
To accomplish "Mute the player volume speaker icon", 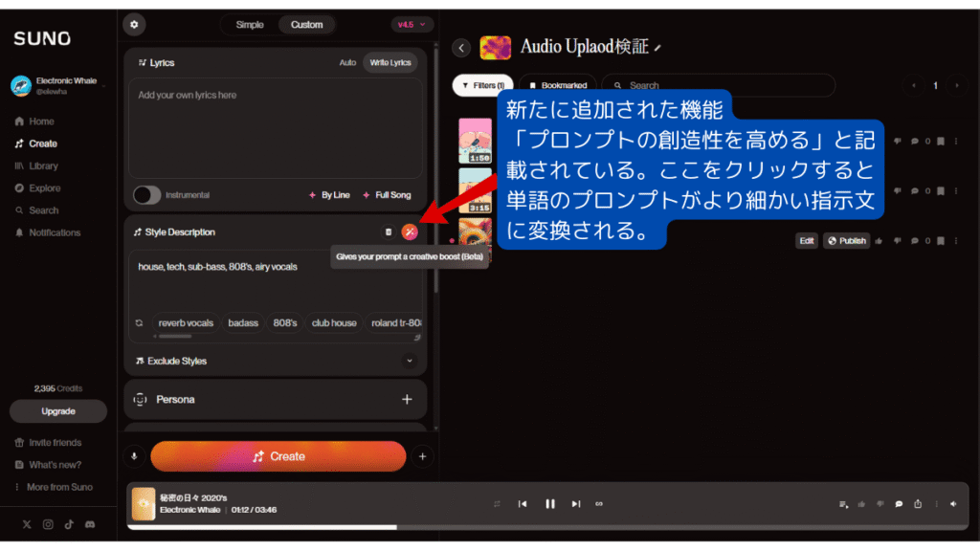I will 953,504.
